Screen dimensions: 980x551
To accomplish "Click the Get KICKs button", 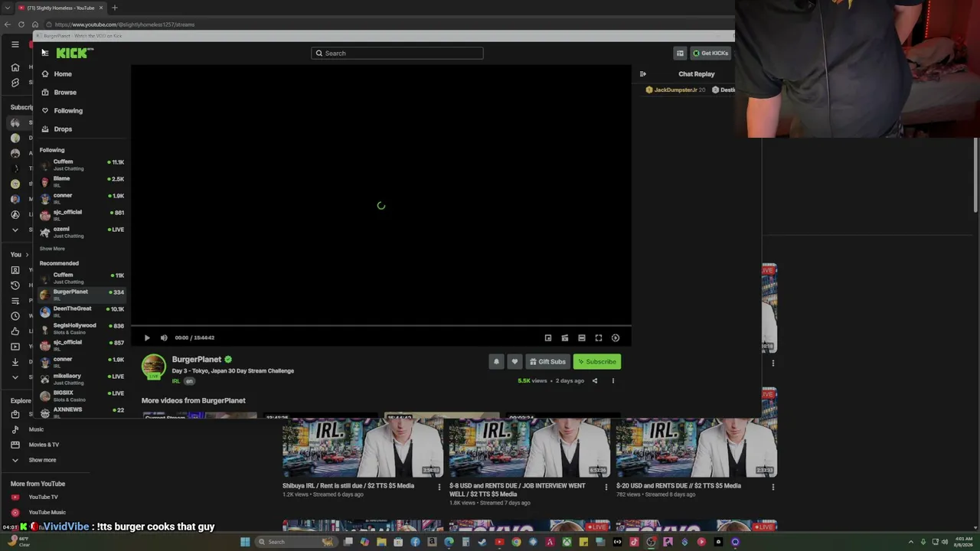I will 710,54.
